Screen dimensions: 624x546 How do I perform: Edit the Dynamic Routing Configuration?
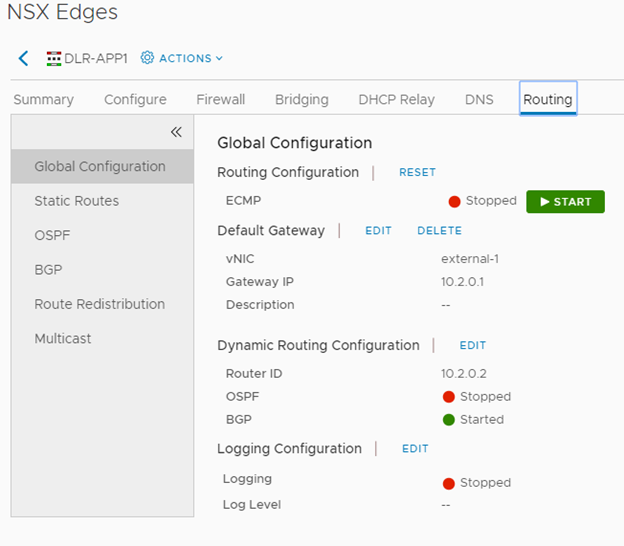[x=472, y=345]
